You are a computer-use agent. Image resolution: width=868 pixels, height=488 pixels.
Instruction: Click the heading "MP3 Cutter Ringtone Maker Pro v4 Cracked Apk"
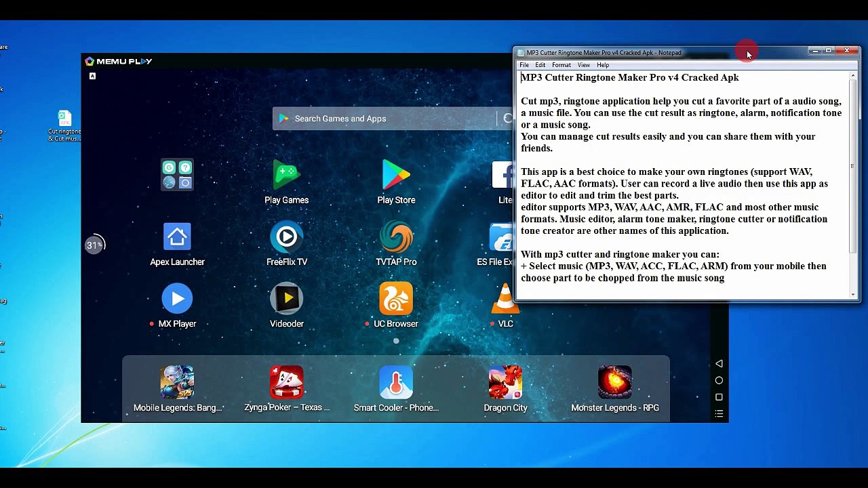630,77
